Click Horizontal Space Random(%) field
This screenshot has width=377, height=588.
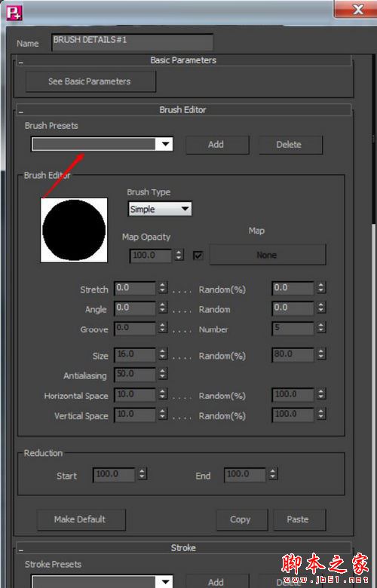coord(293,394)
